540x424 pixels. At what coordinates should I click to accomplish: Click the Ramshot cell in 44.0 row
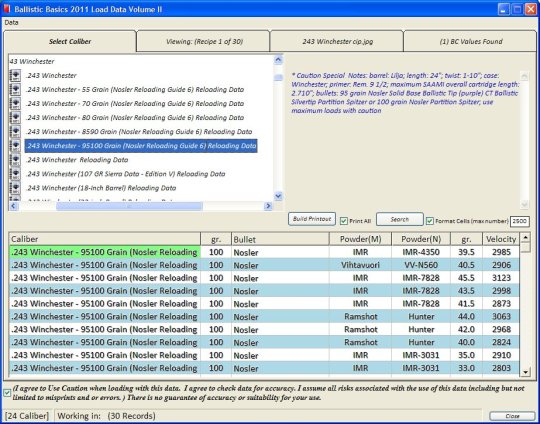(x=360, y=317)
